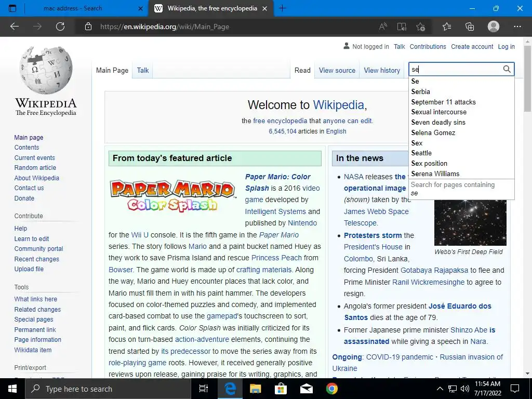Select the Main Page tab

112,70
